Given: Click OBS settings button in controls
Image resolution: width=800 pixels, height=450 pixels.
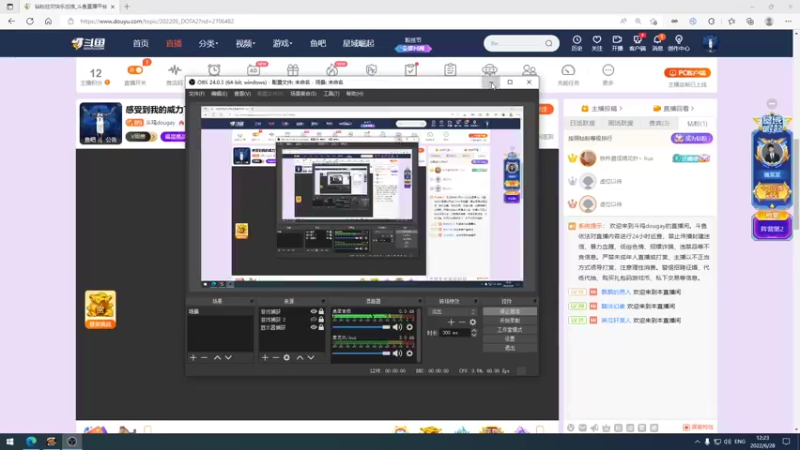Looking at the screenshot, I should (x=510, y=339).
